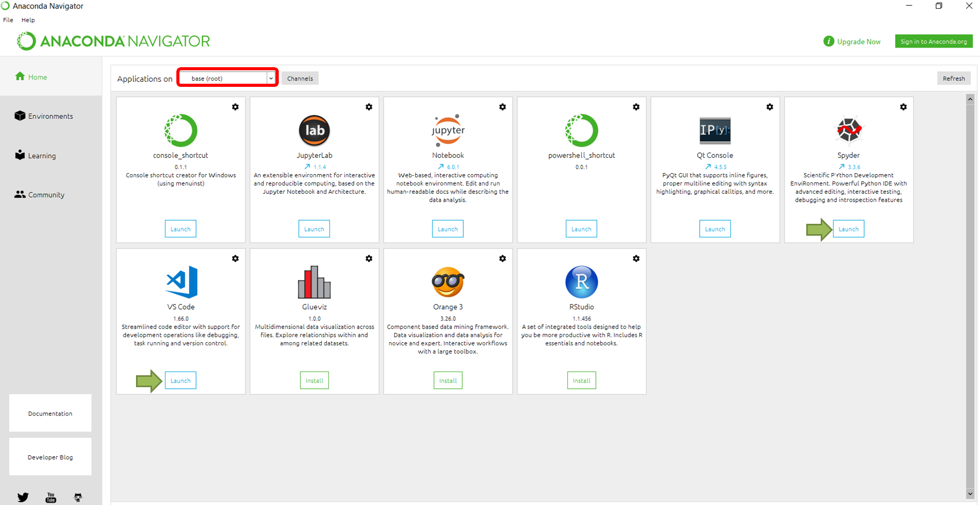Click the Upgrade Now info icon
The image size is (980, 505).
(x=828, y=41)
